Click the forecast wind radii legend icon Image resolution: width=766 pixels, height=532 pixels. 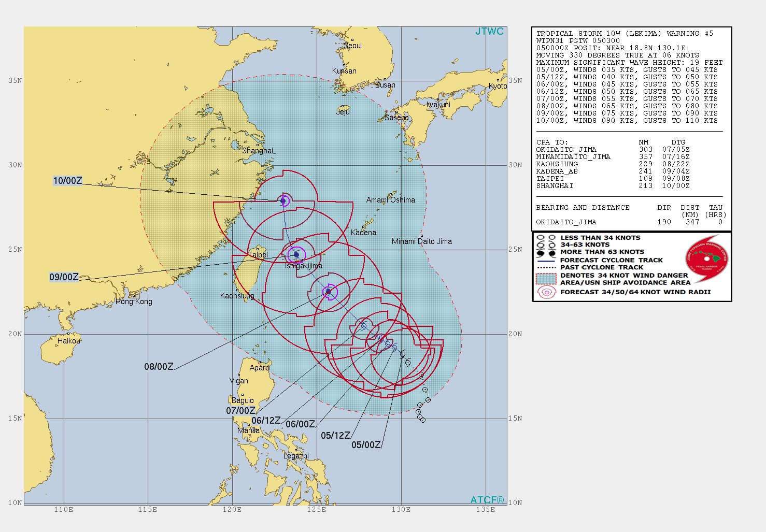[546, 292]
